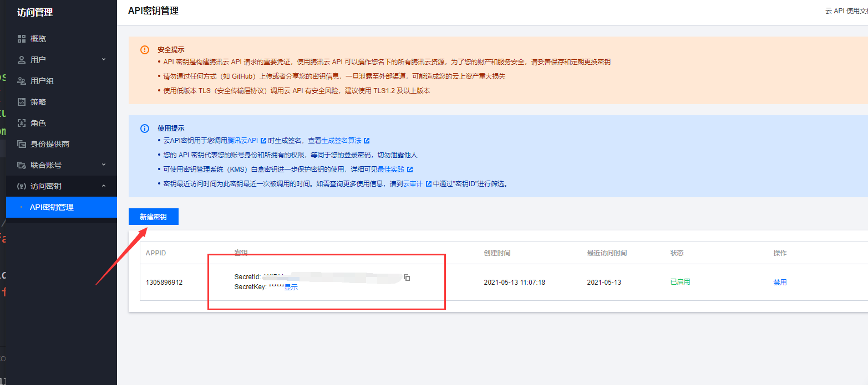Expand the 联合账号 submenu chevron

pyautogui.click(x=104, y=165)
